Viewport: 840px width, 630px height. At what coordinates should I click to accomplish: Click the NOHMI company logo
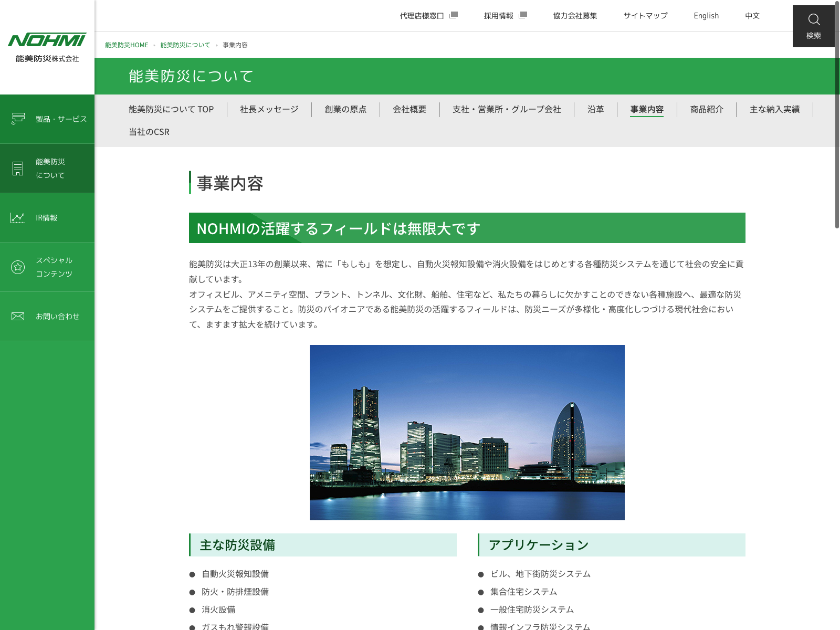[x=47, y=47]
